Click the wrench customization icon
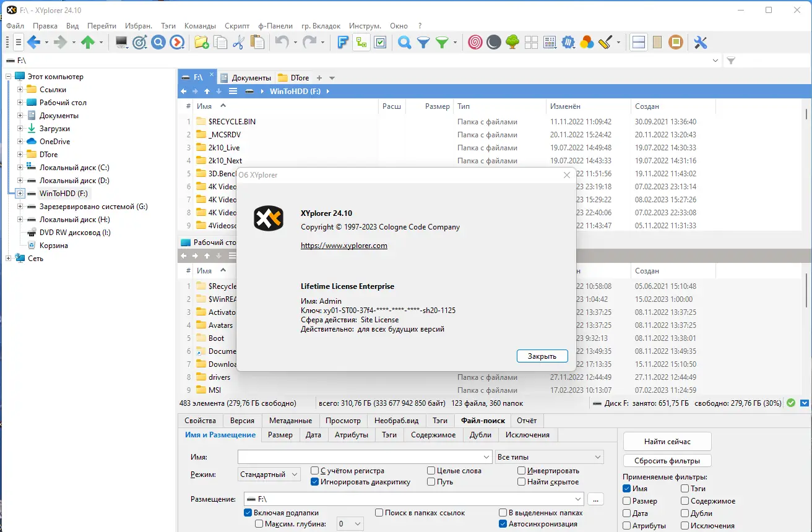 point(700,42)
